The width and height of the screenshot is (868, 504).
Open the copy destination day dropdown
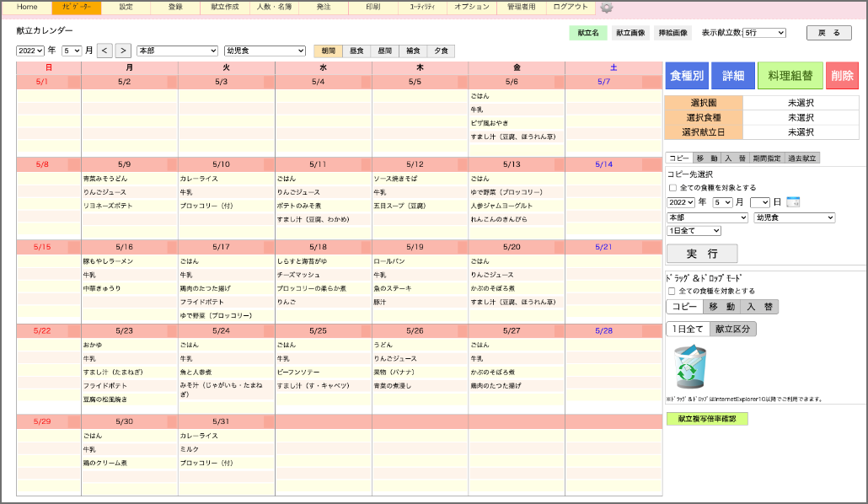(x=759, y=202)
